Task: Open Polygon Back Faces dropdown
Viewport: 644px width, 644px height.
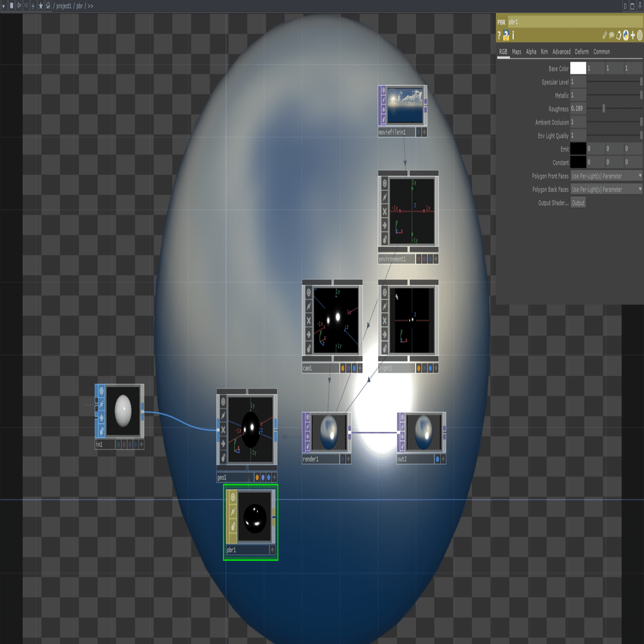Action: pos(606,189)
